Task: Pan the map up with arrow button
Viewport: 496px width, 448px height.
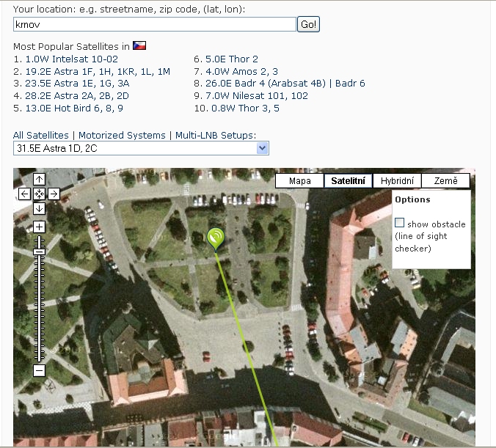Action: click(x=40, y=180)
